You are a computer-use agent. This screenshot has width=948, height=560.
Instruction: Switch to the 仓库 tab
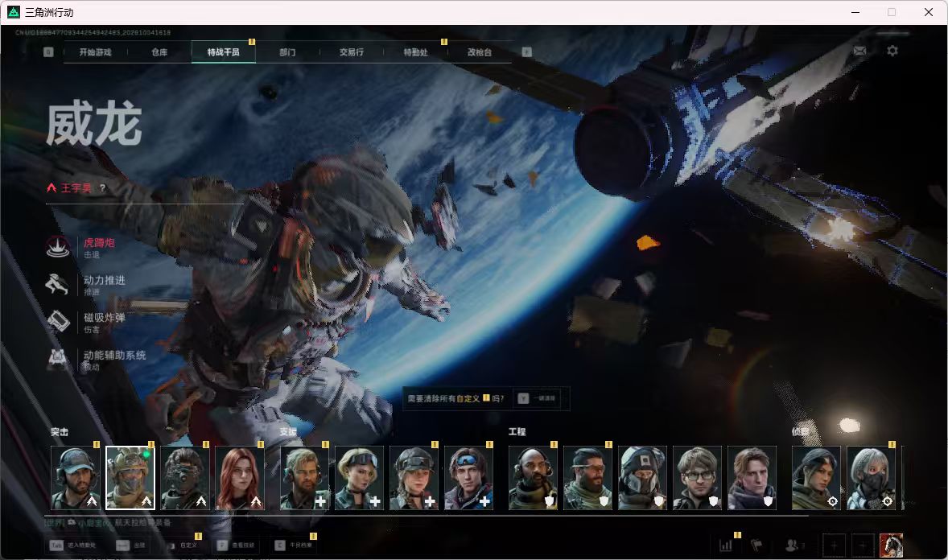[159, 52]
